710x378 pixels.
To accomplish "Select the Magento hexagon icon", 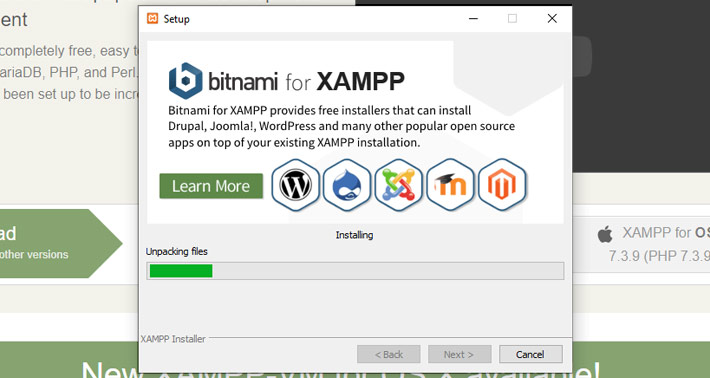I will pos(502,185).
